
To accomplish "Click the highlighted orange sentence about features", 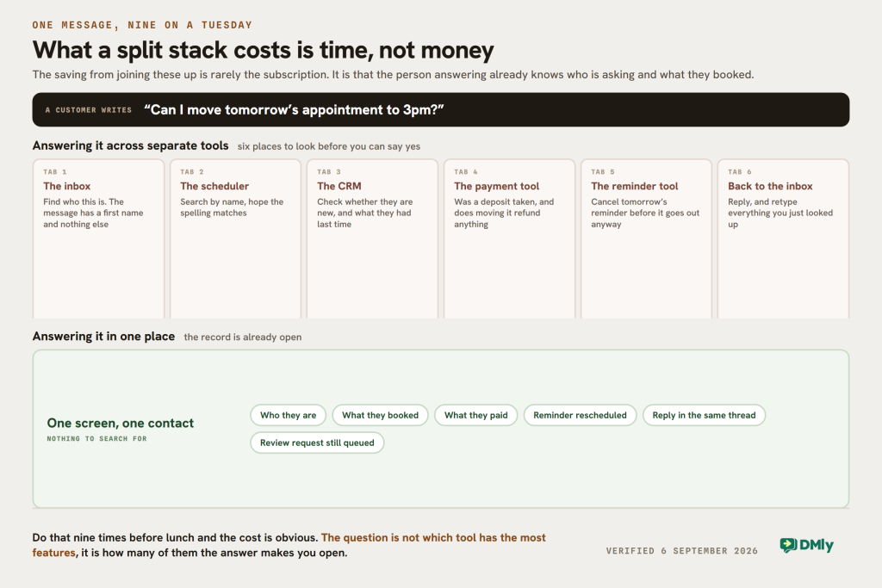I will [x=289, y=545].
